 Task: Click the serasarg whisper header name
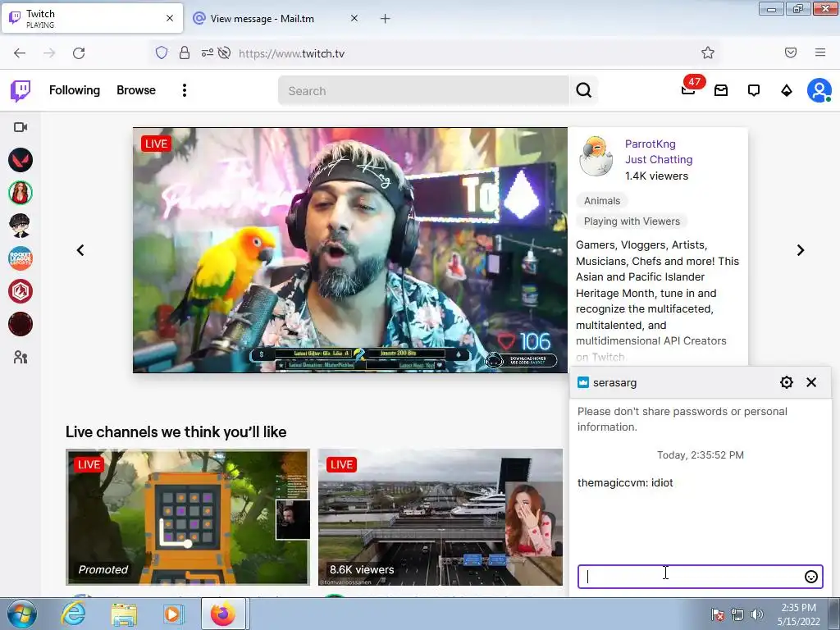[614, 382]
